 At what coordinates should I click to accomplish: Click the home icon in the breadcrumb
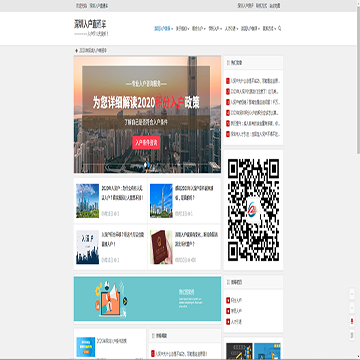pos(77,51)
